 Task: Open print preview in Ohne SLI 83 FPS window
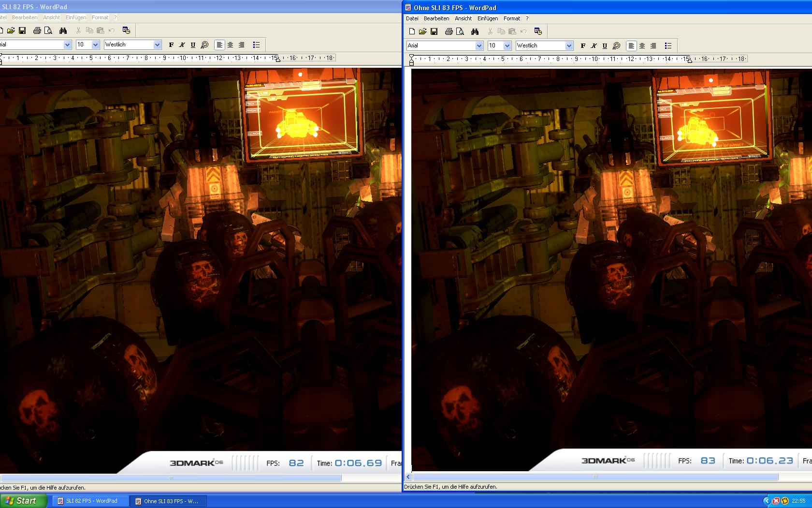pyautogui.click(x=460, y=31)
